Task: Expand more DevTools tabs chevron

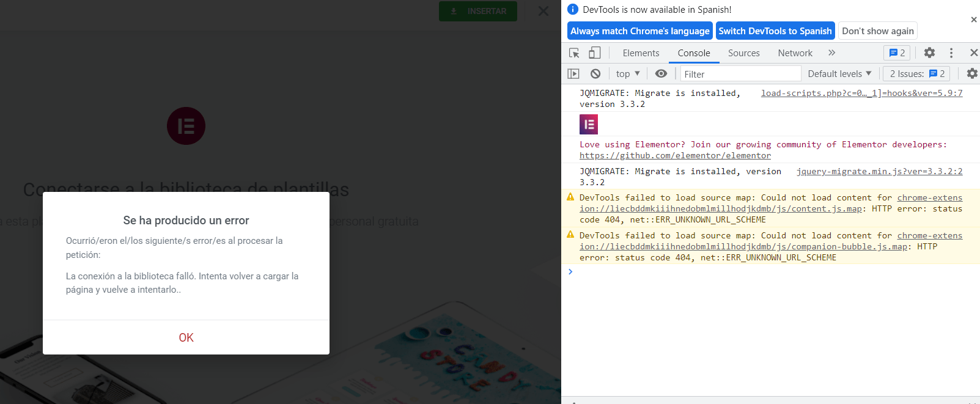Action: pos(831,53)
